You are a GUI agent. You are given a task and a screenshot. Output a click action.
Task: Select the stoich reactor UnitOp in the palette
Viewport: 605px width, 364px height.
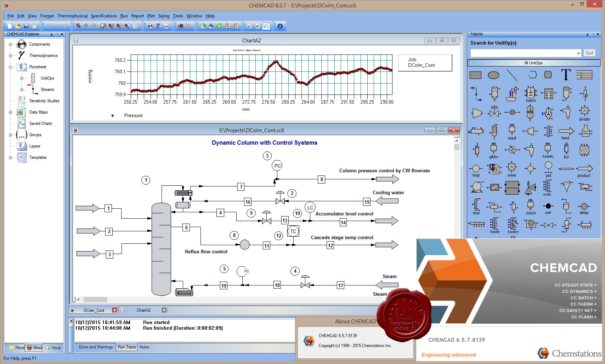530,207
